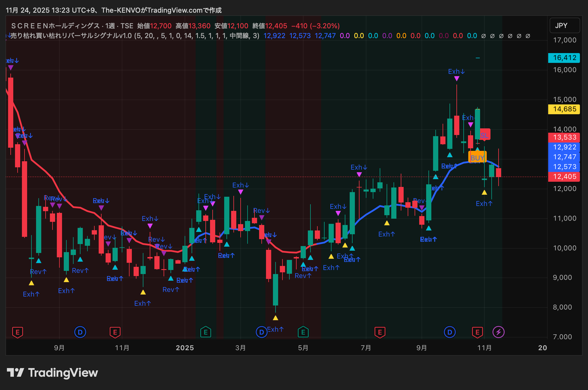Open the JPY currency selector
This screenshot has height=390, width=588.
tap(564, 25)
